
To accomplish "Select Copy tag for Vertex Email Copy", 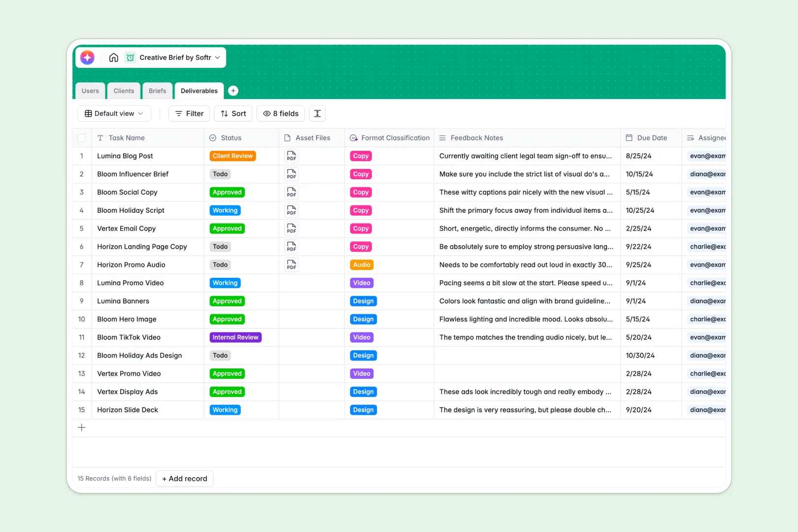I will [361, 229].
